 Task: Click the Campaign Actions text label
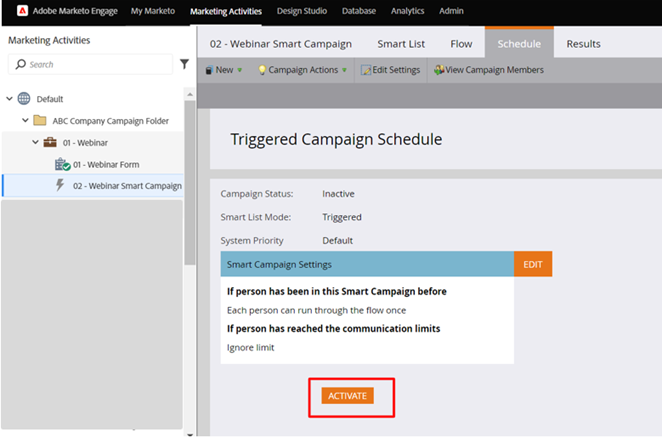point(303,70)
